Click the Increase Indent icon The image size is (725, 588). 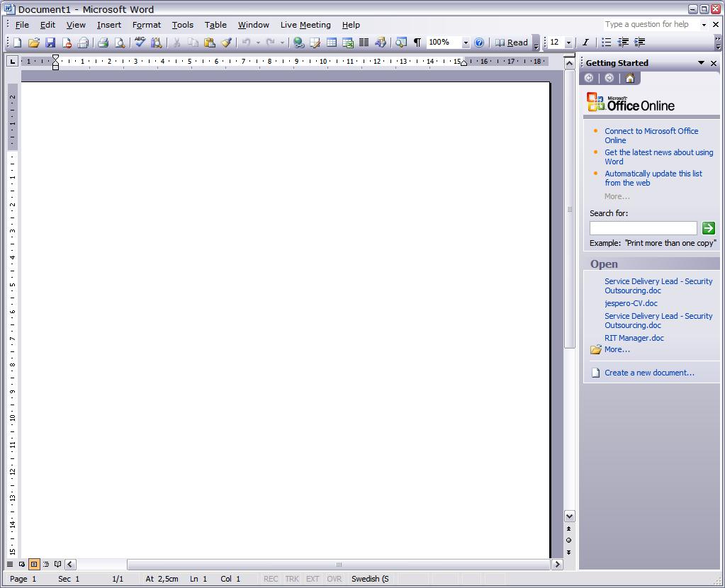click(639, 43)
